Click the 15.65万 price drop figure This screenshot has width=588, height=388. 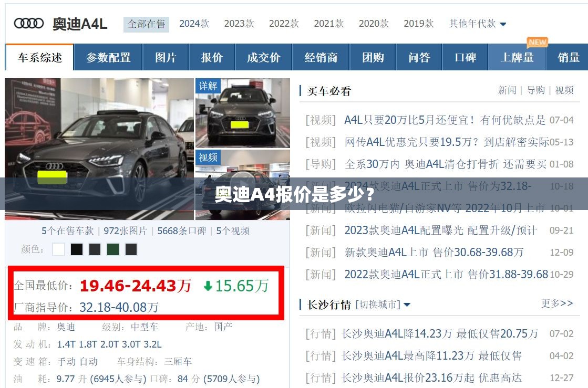point(242,286)
